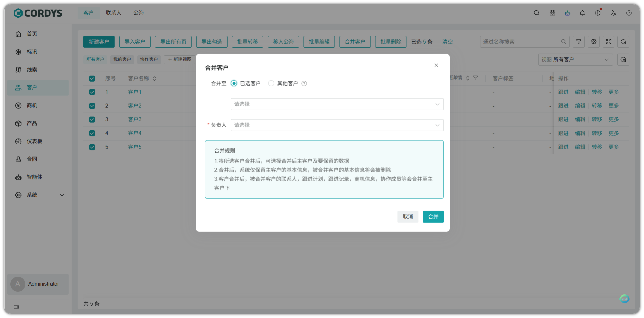Open the notification bell icon
The width and height of the screenshot is (644, 318).
coord(582,13)
